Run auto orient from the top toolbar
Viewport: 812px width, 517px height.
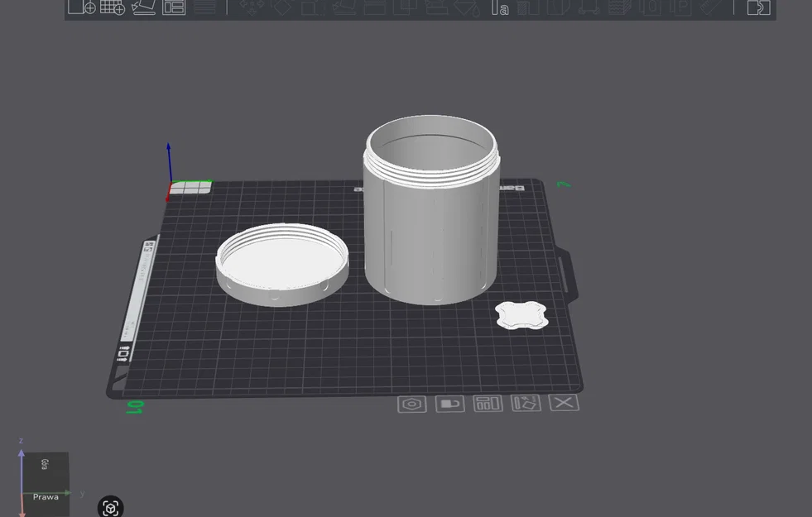[x=143, y=7]
